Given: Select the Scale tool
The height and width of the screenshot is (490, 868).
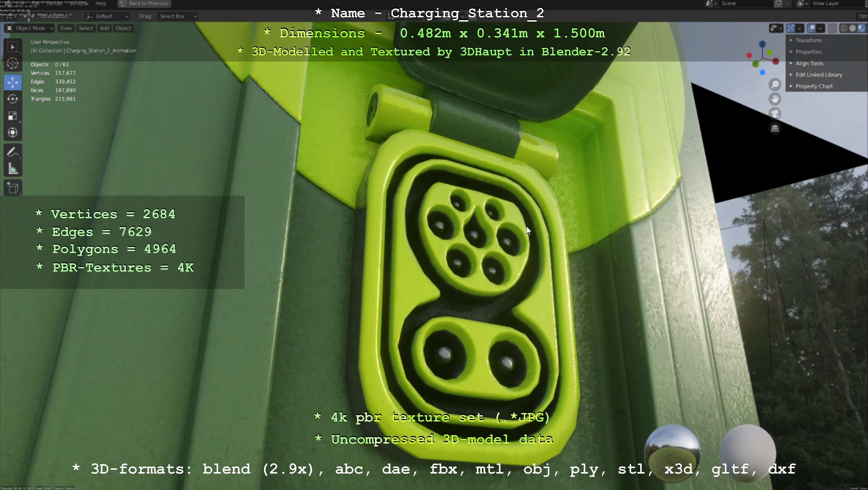Looking at the screenshot, I should pos(13,116).
